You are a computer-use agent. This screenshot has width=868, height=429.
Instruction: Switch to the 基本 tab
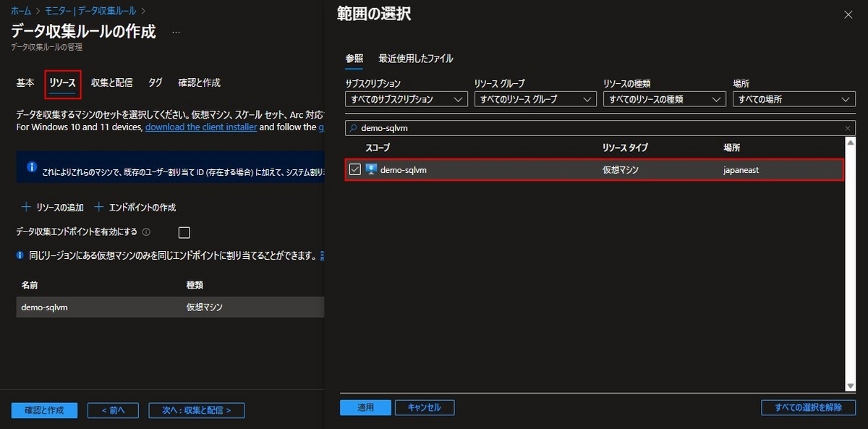[25, 82]
